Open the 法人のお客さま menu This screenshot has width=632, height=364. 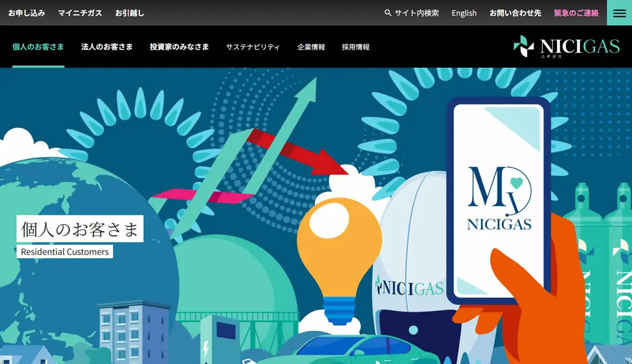(x=107, y=47)
